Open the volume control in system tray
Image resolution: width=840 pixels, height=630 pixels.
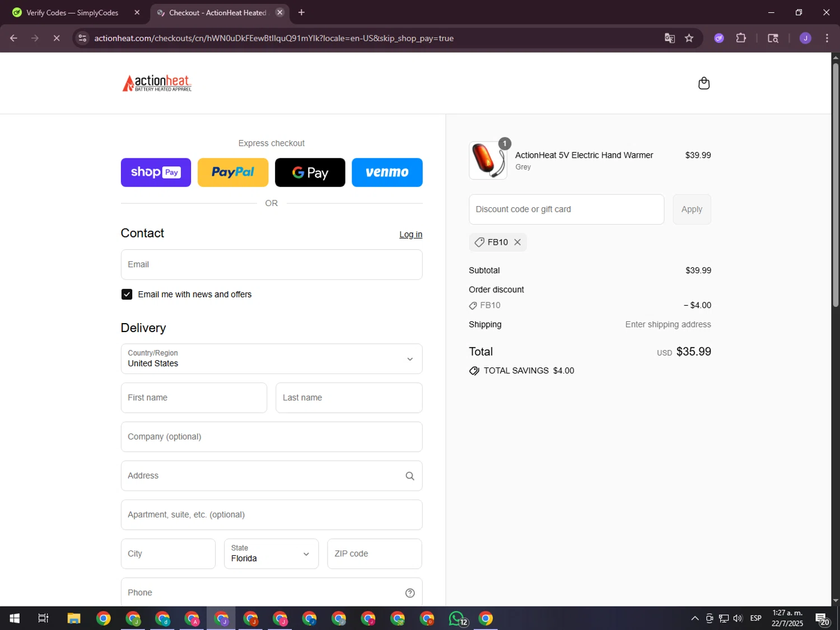pos(738,618)
